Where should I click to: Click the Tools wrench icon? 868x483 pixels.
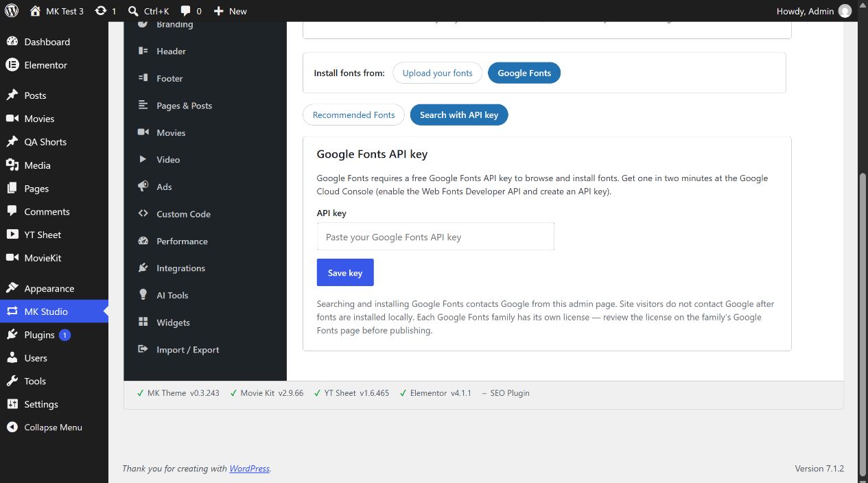[x=12, y=381]
